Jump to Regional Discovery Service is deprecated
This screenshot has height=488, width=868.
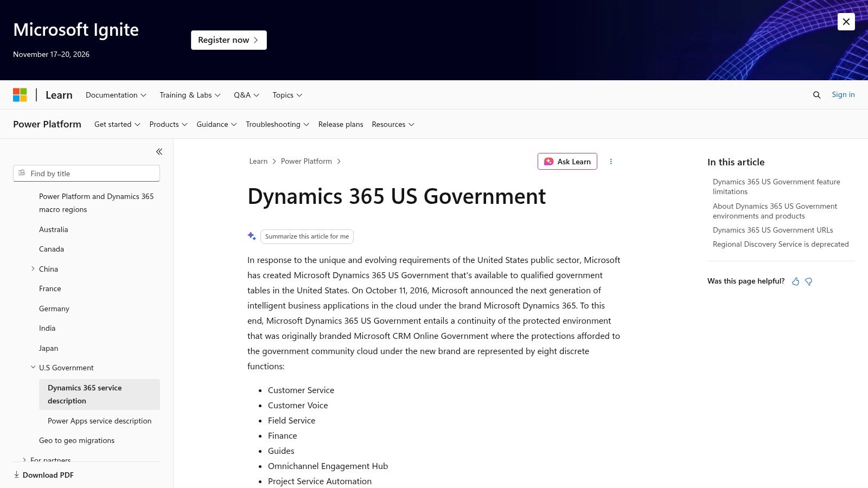pyautogui.click(x=781, y=244)
